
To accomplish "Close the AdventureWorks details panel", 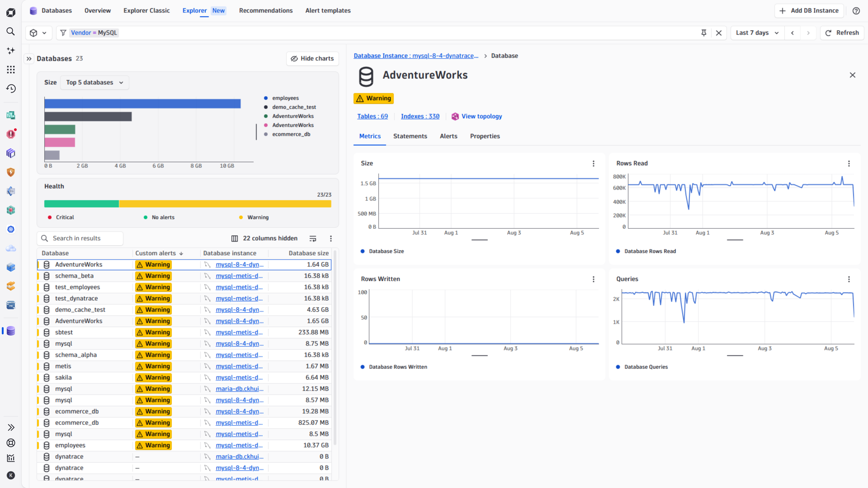I will 852,75.
